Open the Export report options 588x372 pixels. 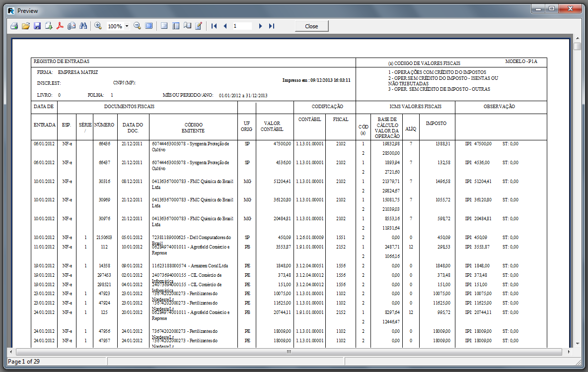49,26
